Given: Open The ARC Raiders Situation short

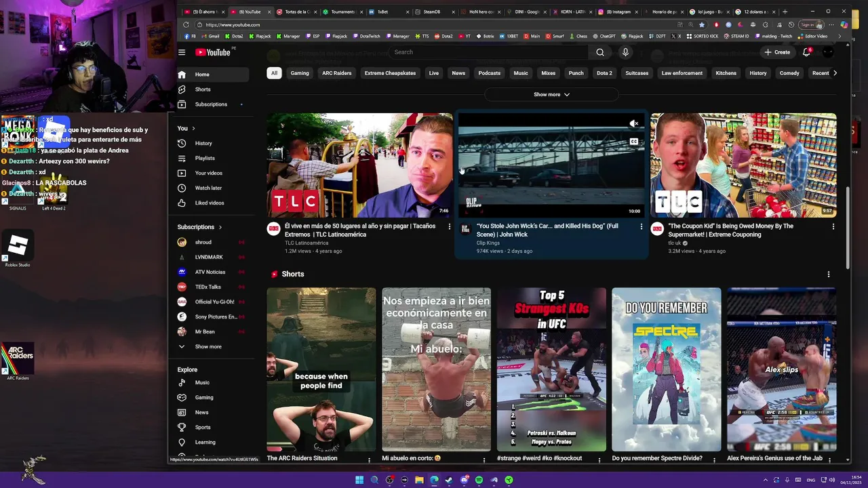Looking at the screenshot, I should (321, 369).
